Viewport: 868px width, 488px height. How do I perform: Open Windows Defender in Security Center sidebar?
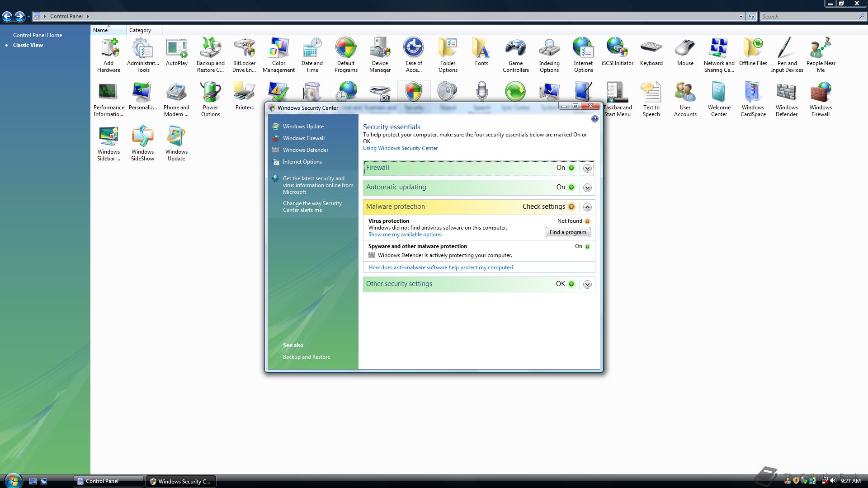pos(305,150)
